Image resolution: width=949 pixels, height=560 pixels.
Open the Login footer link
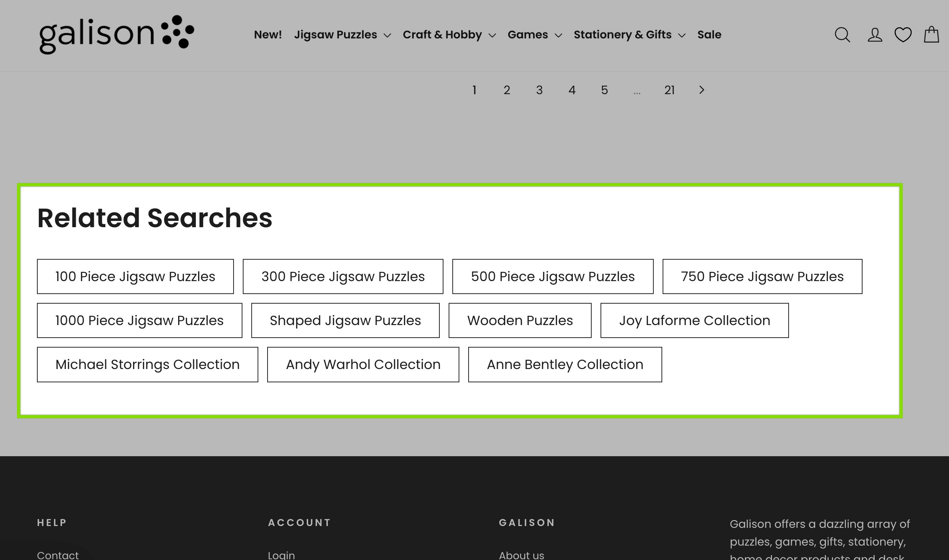coord(281,555)
